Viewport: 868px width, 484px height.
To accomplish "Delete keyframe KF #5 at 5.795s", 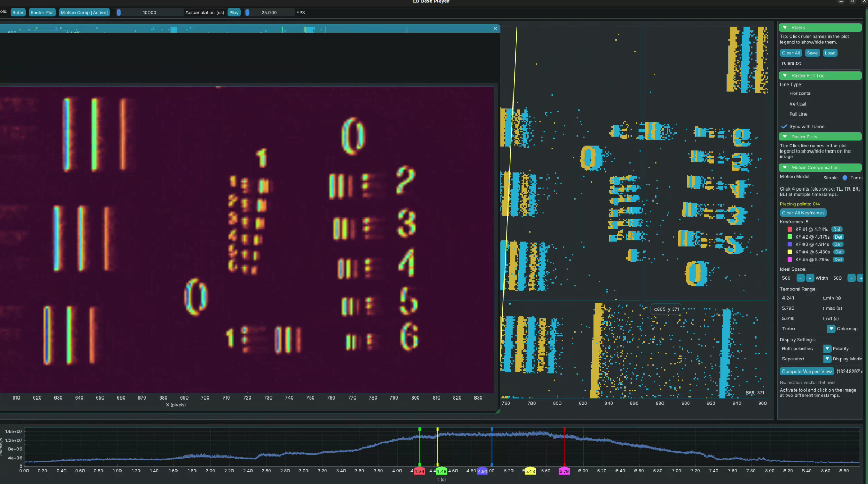I will 838,260.
